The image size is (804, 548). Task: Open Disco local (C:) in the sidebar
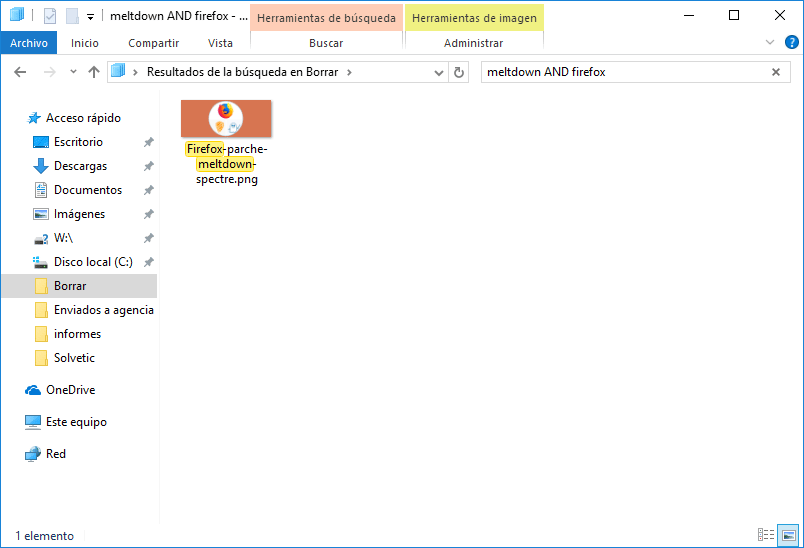coord(93,262)
